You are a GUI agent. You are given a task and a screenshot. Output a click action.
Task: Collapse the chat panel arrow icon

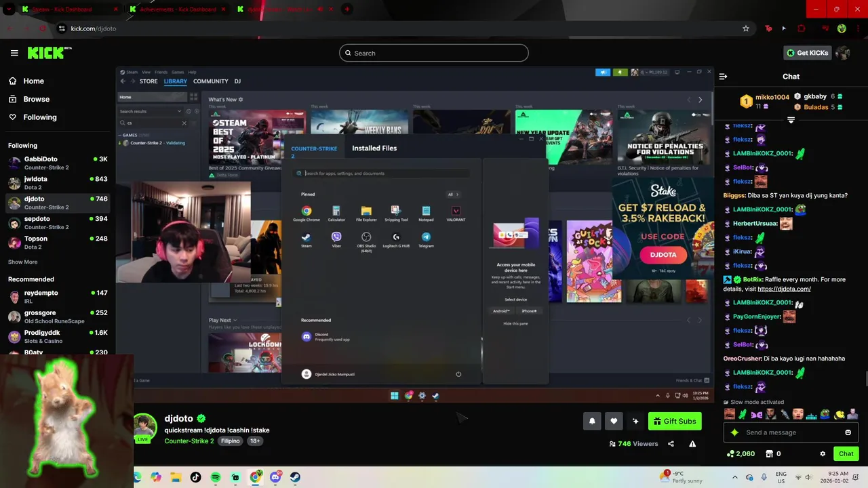point(723,77)
